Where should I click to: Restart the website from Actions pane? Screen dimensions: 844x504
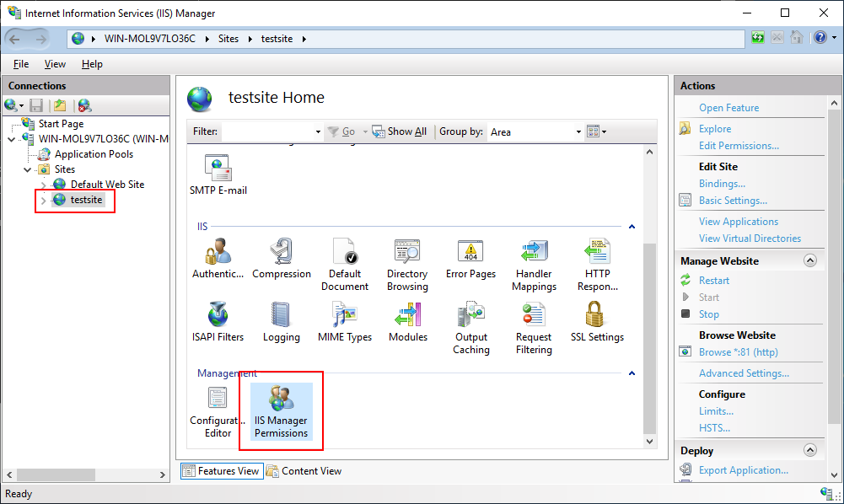coord(714,281)
